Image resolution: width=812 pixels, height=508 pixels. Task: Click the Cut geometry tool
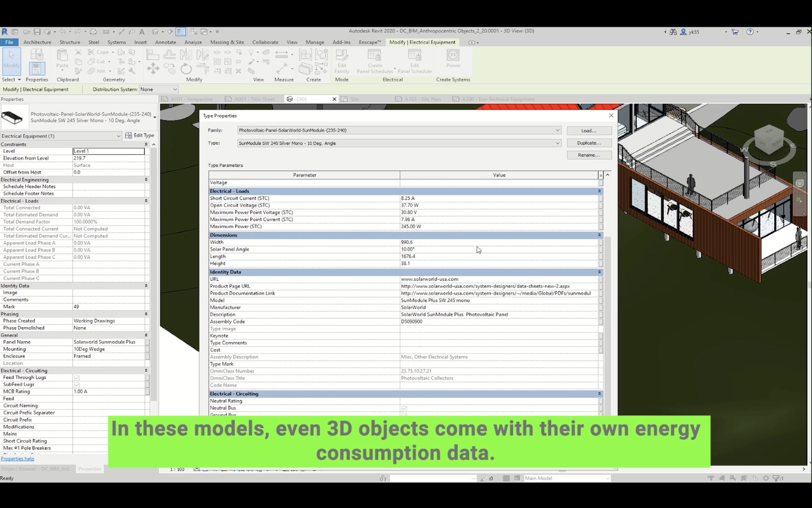pyautogui.click(x=99, y=62)
